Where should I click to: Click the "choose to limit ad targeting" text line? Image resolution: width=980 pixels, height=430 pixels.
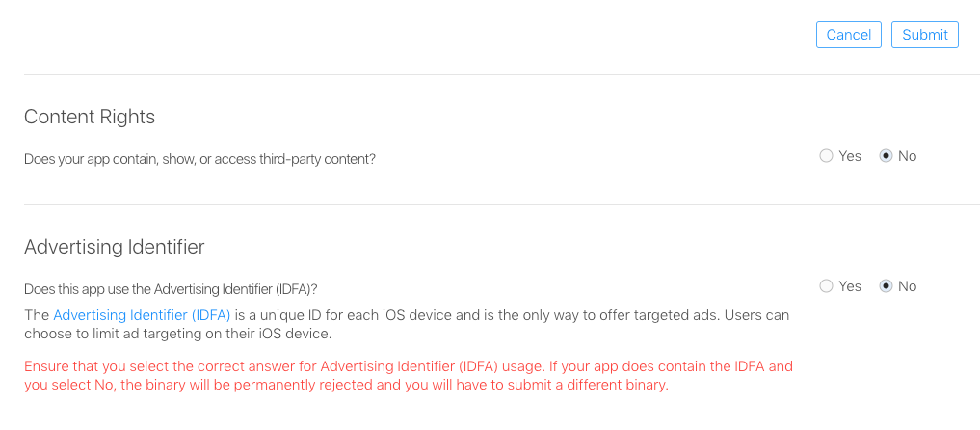tap(177, 335)
